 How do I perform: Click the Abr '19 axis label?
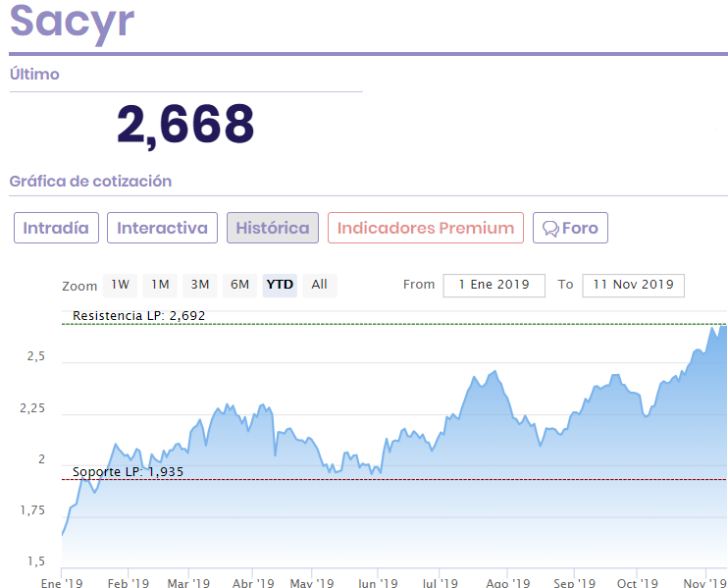pos(253,582)
